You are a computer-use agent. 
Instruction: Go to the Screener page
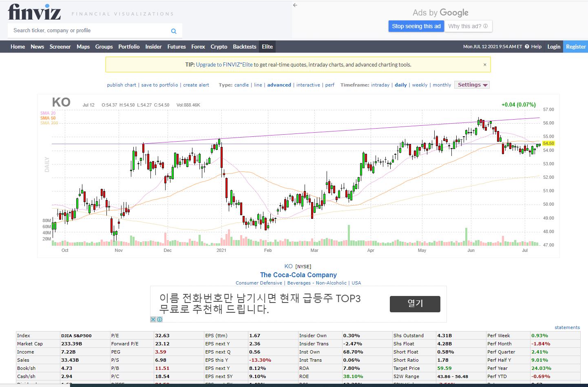tap(60, 47)
